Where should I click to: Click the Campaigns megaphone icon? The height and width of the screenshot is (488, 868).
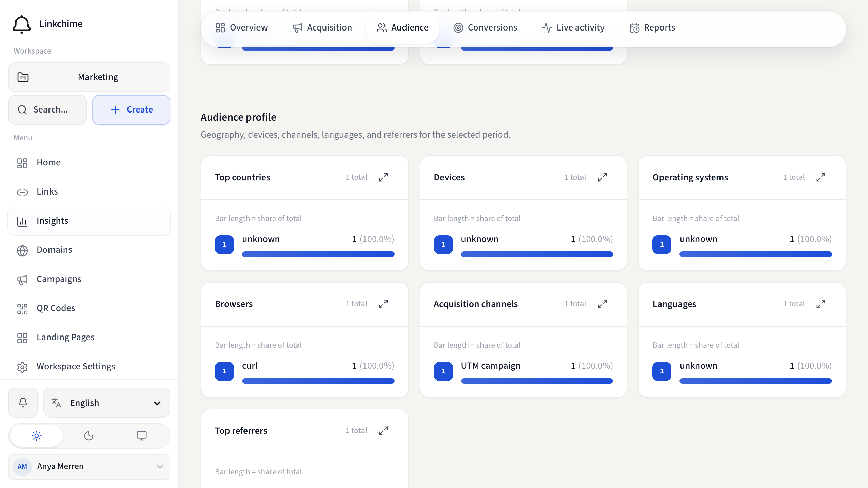(22, 280)
